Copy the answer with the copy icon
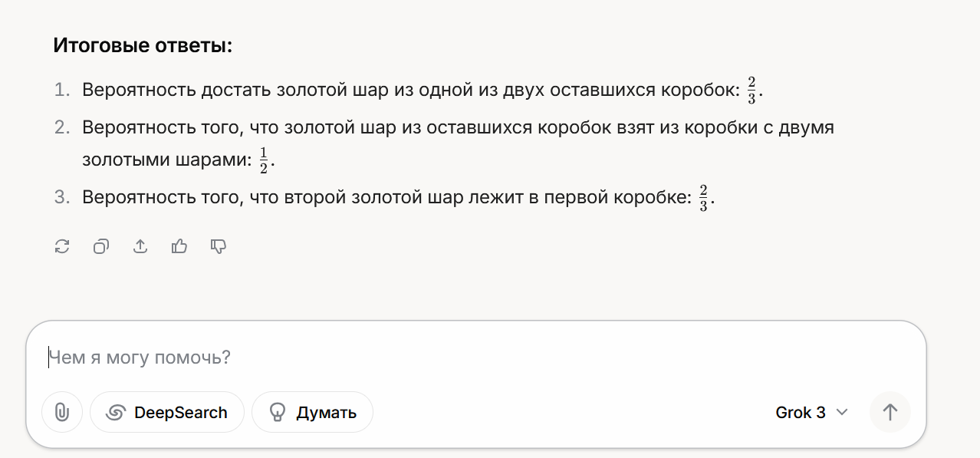Viewport: 980px width, 458px height. tap(101, 246)
